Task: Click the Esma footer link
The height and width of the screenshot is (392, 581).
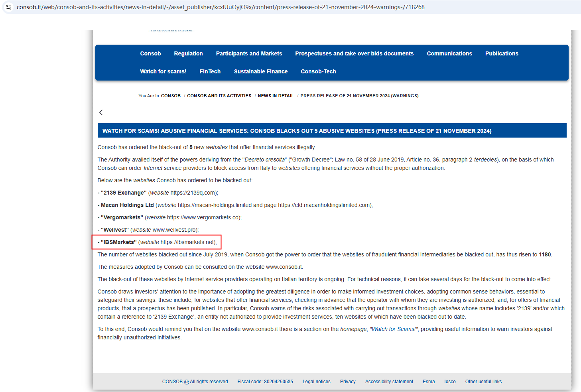Action: (429, 382)
